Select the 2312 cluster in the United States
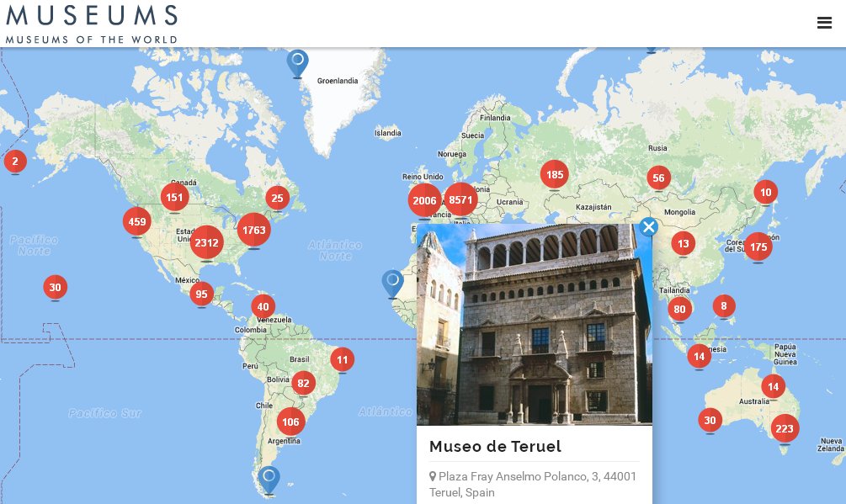 coord(207,241)
